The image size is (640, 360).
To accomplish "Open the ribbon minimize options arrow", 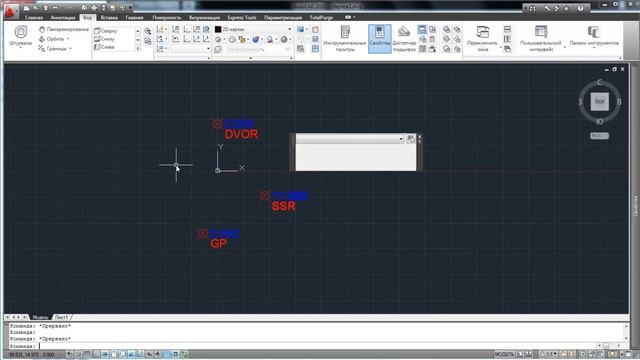I will point(353,18).
